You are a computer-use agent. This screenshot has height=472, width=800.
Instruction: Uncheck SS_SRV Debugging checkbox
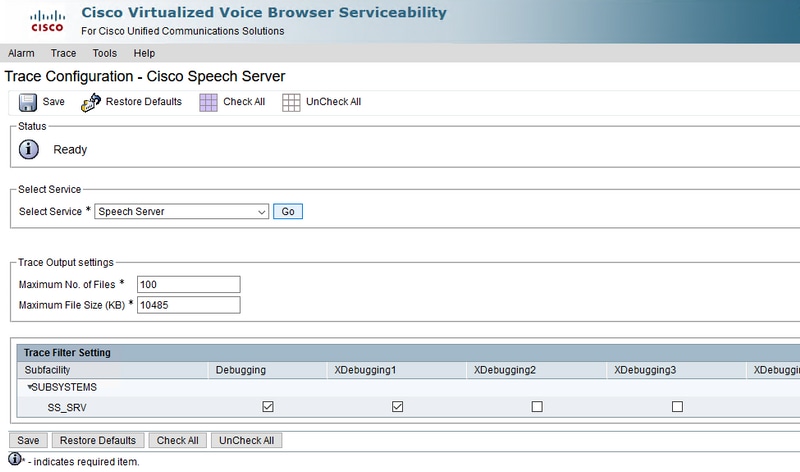[x=268, y=407]
